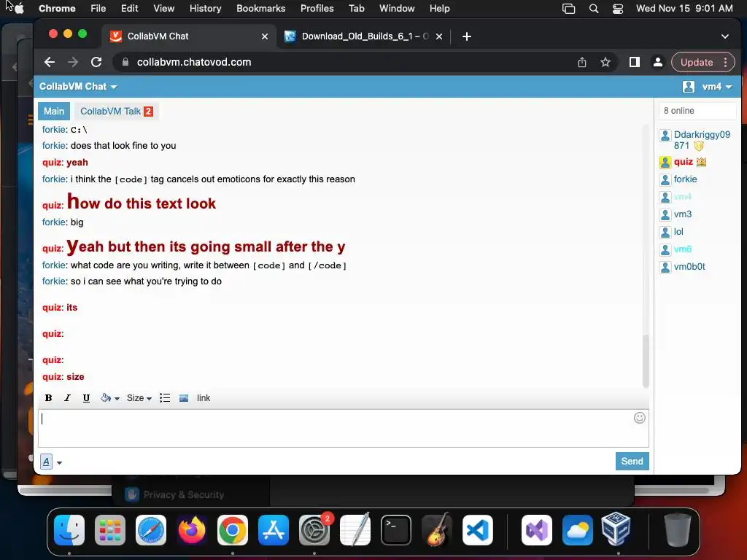The width and height of the screenshot is (747, 560).
Task: Open the text color paint bucket
Action: (x=109, y=398)
